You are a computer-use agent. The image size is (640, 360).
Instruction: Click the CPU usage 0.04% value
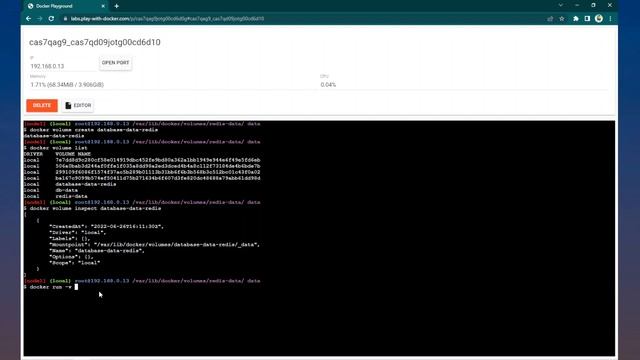click(328, 85)
